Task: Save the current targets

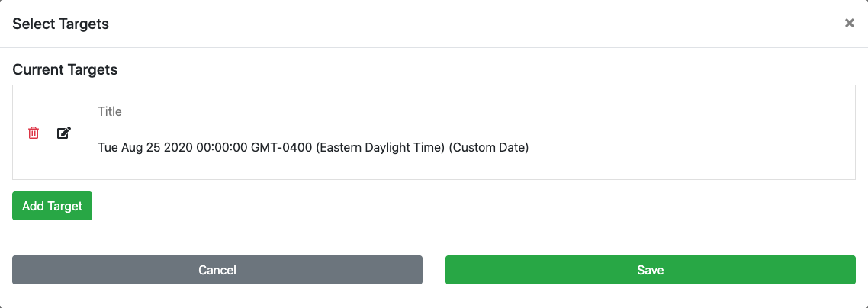Action: 650,270
